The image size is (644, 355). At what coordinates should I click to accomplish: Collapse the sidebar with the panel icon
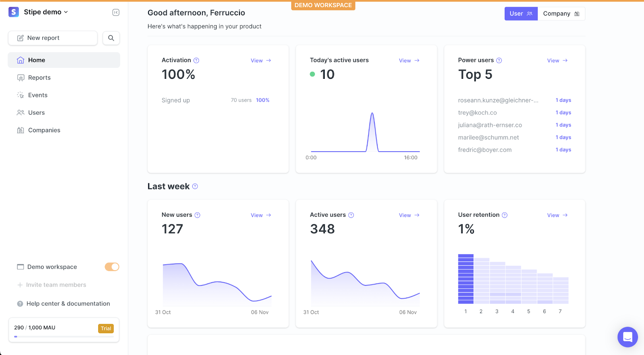pos(116,12)
